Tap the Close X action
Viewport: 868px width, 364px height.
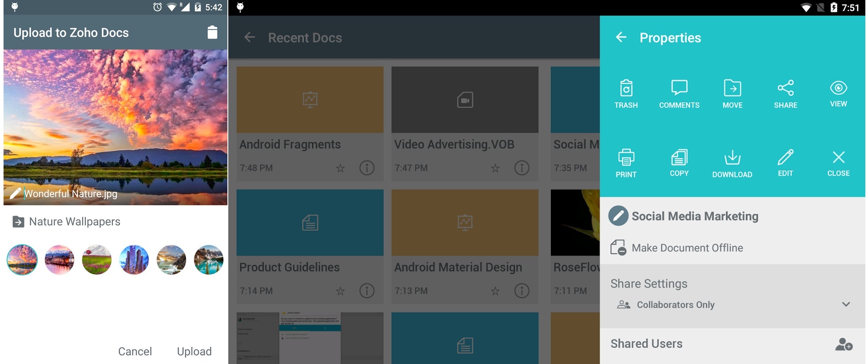[838, 163]
